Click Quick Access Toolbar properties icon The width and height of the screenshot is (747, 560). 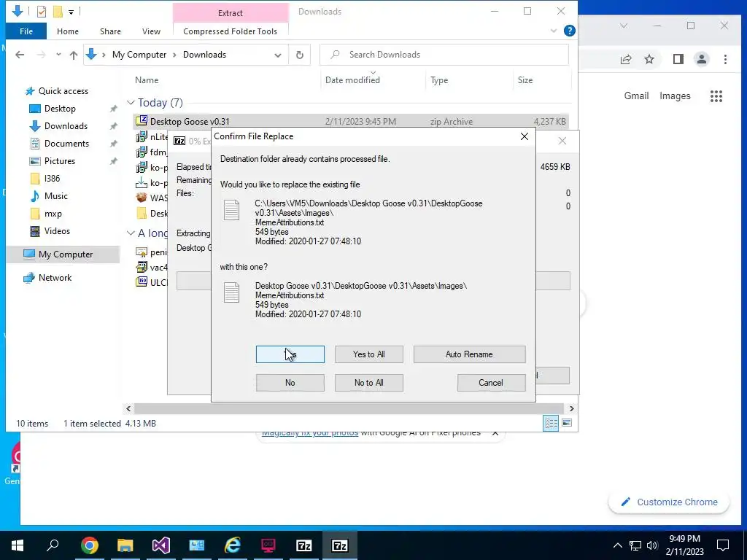tap(42, 12)
